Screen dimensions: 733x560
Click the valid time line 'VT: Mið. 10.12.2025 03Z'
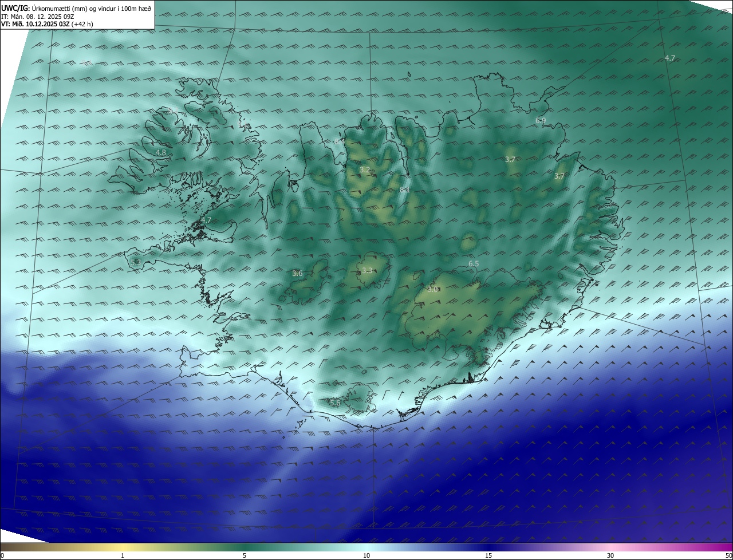(x=36, y=24)
